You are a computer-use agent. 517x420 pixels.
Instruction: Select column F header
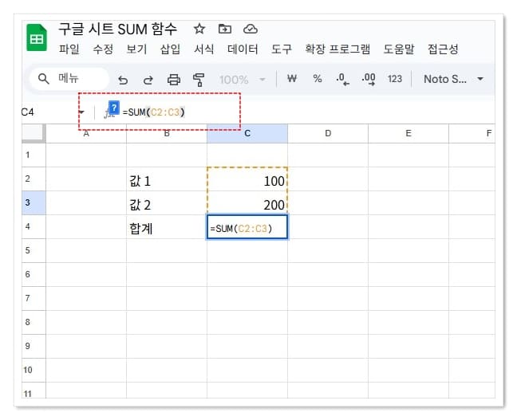point(472,133)
